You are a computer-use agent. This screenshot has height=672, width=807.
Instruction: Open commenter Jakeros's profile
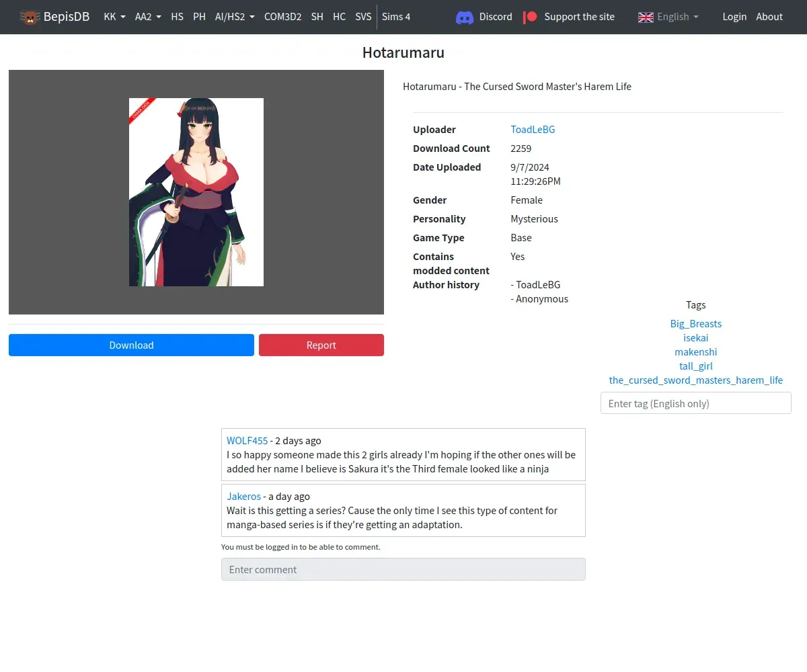click(x=243, y=497)
